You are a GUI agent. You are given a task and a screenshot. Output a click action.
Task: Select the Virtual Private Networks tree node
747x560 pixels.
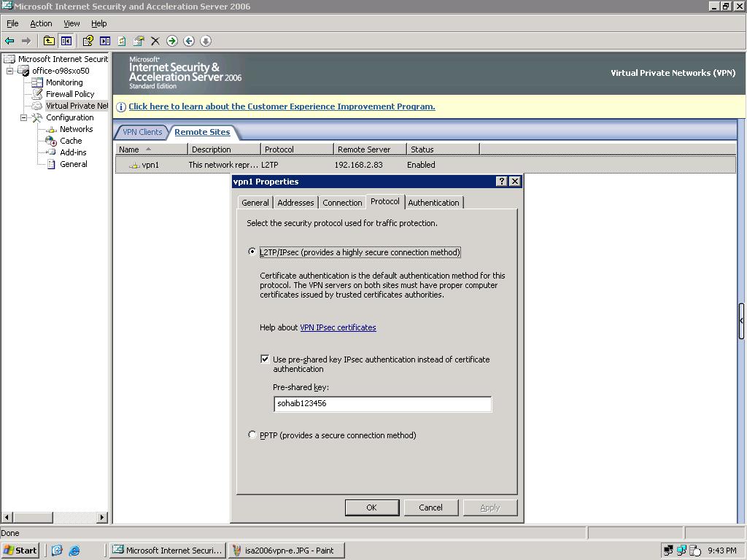pos(77,106)
